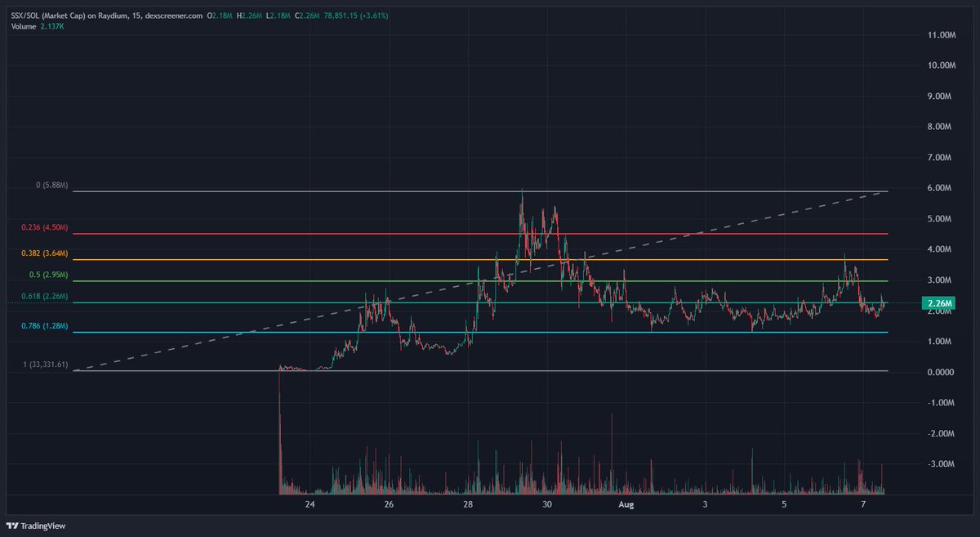The width and height of the screenshot is (980, 537).
Task: Click 3.00M on the price axis
Action: click(938, 280)
